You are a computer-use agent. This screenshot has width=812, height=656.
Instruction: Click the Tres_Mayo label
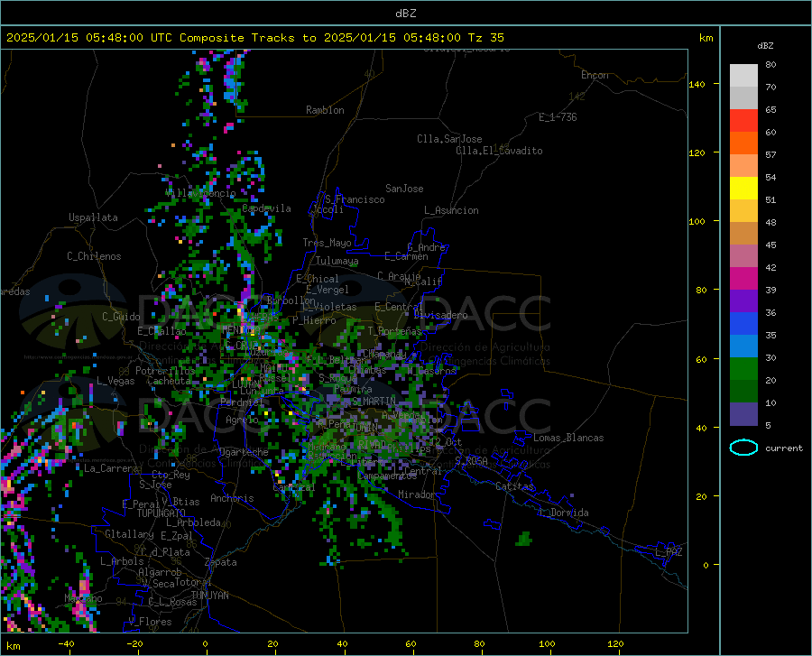(x=327, y=243)
